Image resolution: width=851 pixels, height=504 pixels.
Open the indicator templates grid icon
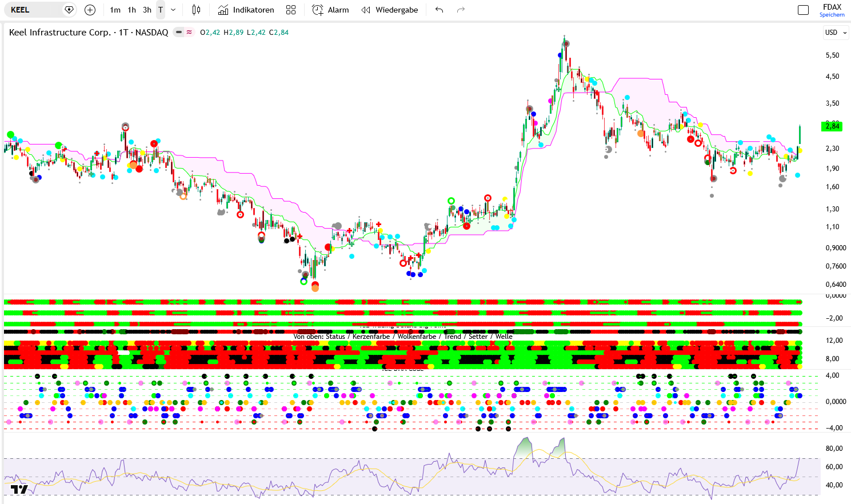click(x=291, y=10)
